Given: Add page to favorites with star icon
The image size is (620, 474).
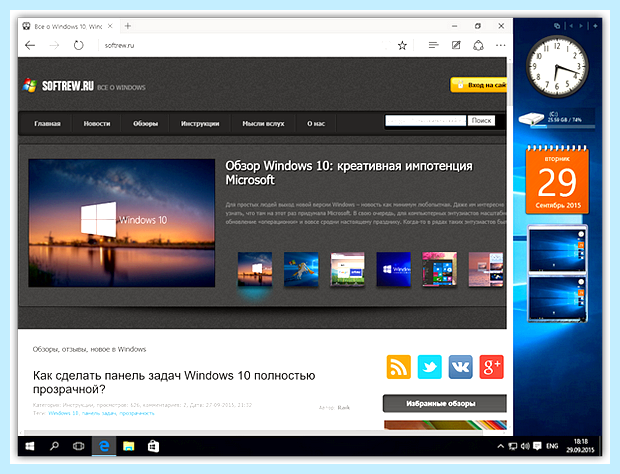Looking at the screenshot, I should [x=402, y=45].
